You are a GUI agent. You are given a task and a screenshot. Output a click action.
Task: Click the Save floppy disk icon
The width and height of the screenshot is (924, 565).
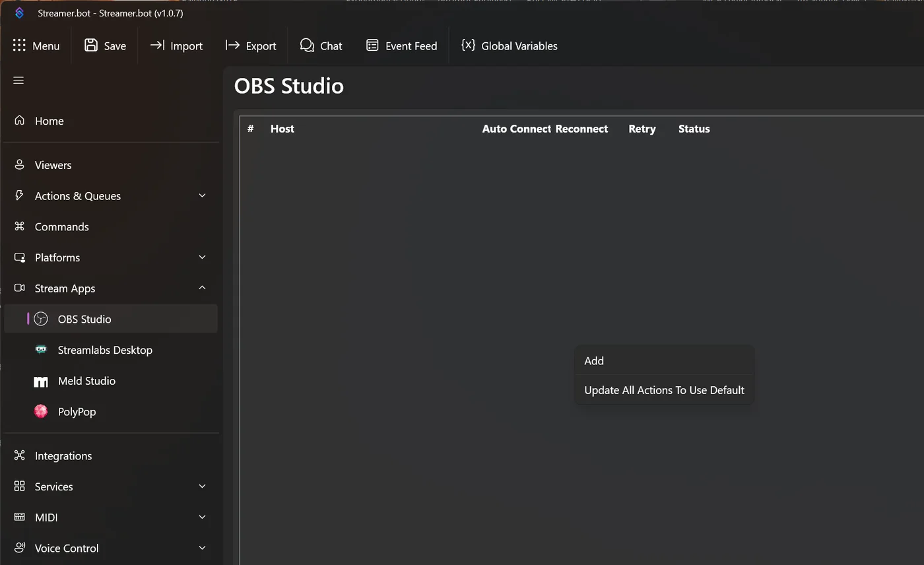91,45
